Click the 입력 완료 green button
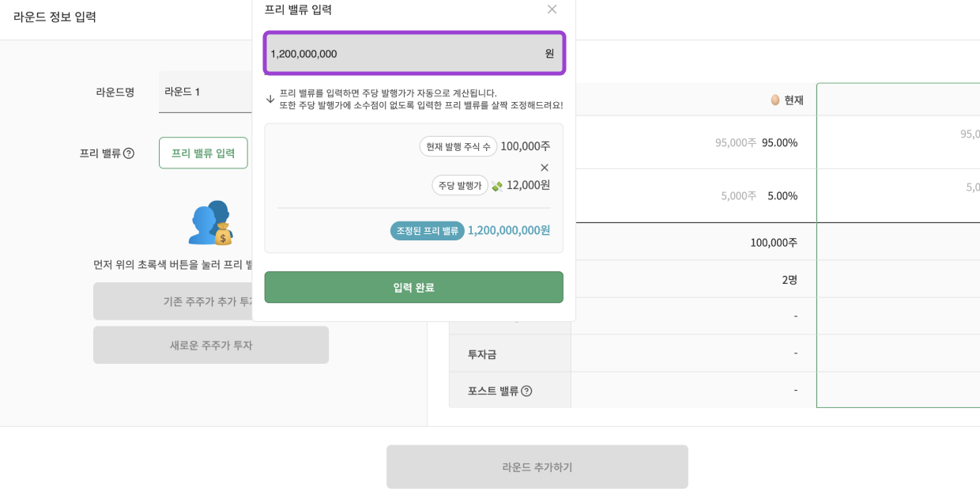This screenshot has height=499, width=980. 413,286
